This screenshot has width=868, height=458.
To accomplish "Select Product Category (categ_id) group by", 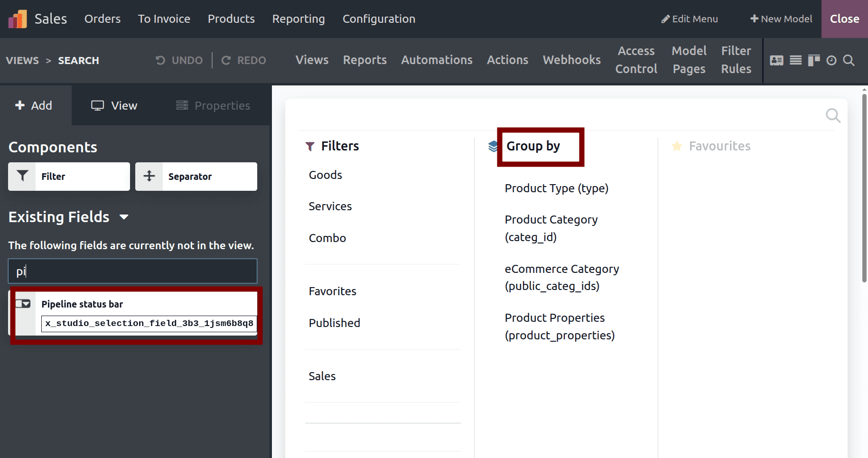I will 551,228.
